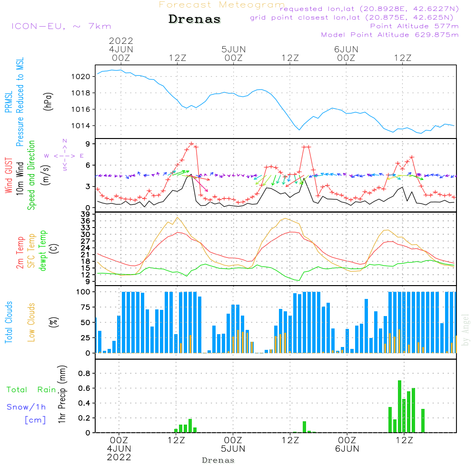This screenshot has width=476, height=476.
Task: Click the red 'Wind GUST' legend label
Action: pyautogui.click(x=9, y=175)
